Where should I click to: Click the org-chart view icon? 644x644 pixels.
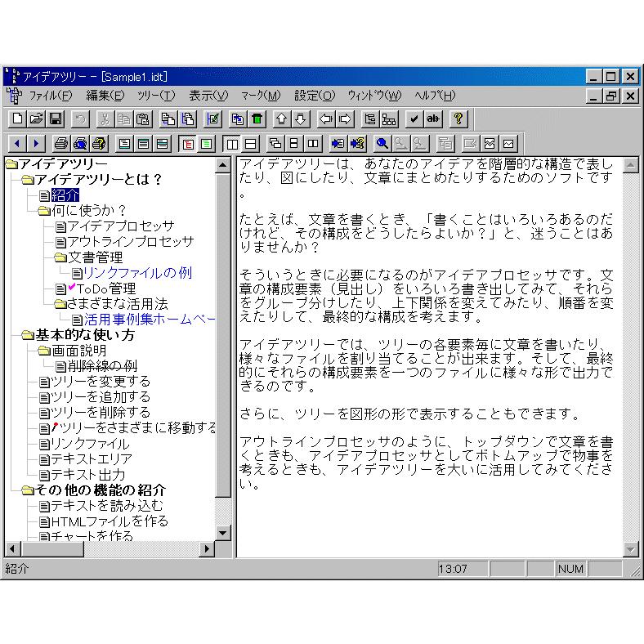coord(389,119)
